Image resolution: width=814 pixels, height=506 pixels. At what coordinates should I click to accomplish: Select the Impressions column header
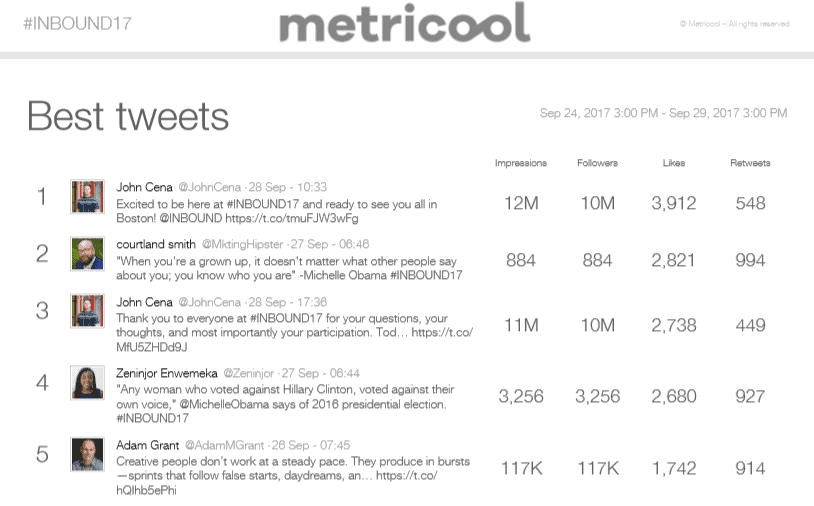pos(521,163)
